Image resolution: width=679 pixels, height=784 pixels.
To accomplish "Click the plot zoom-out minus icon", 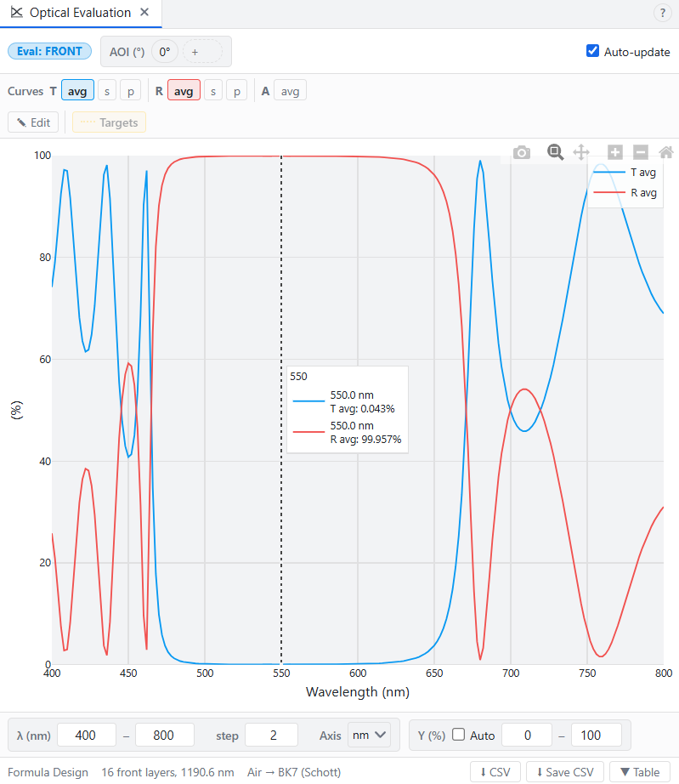I will coord(641,152).
